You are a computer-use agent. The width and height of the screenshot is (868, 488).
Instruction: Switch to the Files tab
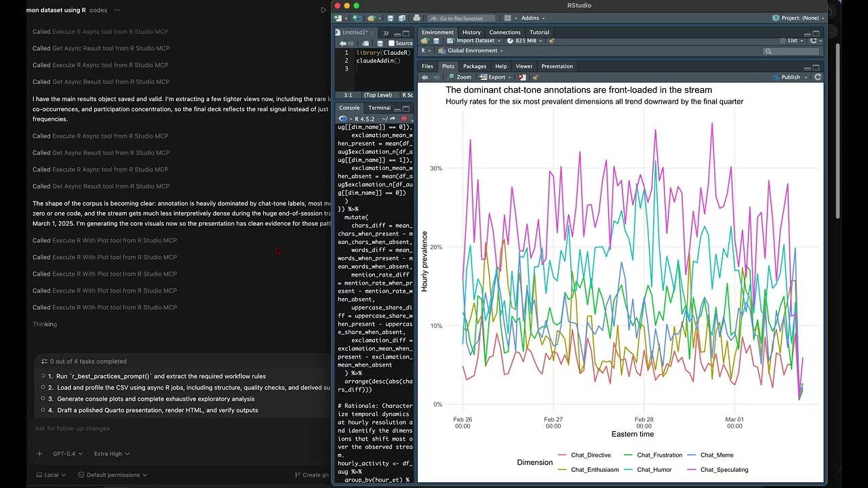(427, 66)
